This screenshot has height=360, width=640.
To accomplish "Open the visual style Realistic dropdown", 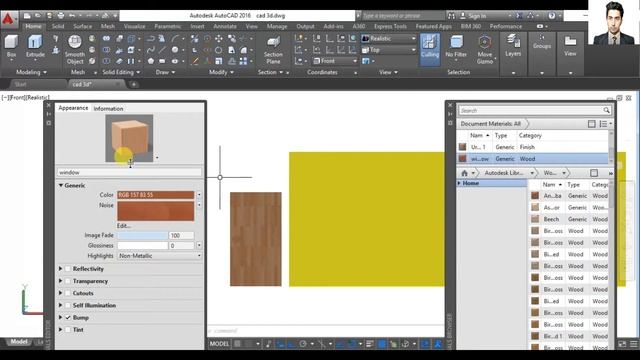I will click(389, 38).
